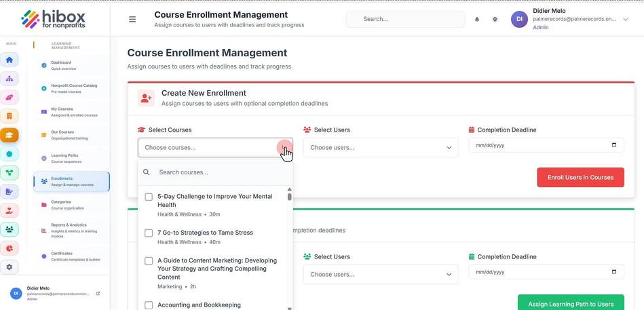Check 7 Go-to Strategies to Tame Stress
Image resolution: width=644 pixels, height=310 pixels.
click(x=149, y=233)
